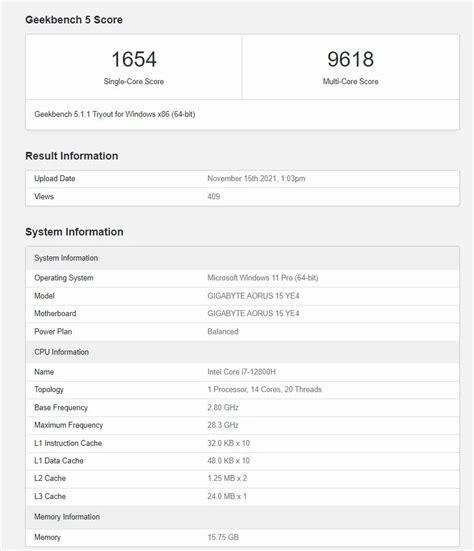Click the Memory label in last row
474x551 pixels.
[47, 537]
